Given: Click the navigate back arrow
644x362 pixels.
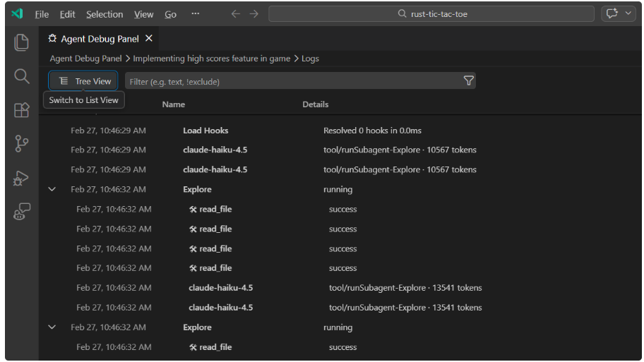Looking at the screenshot, I should [x=236, y=14].
